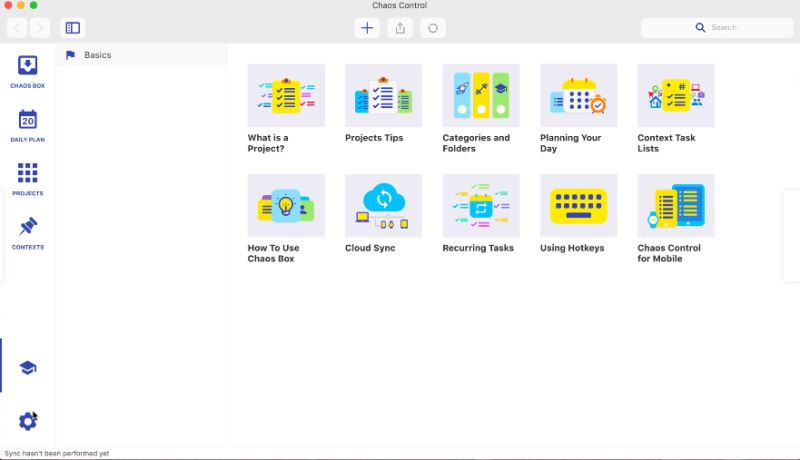The image size is (800, 460).
Task: Click the Chaos Control for Mobile title
Action: pyautogui.click(x=669, y=253)
